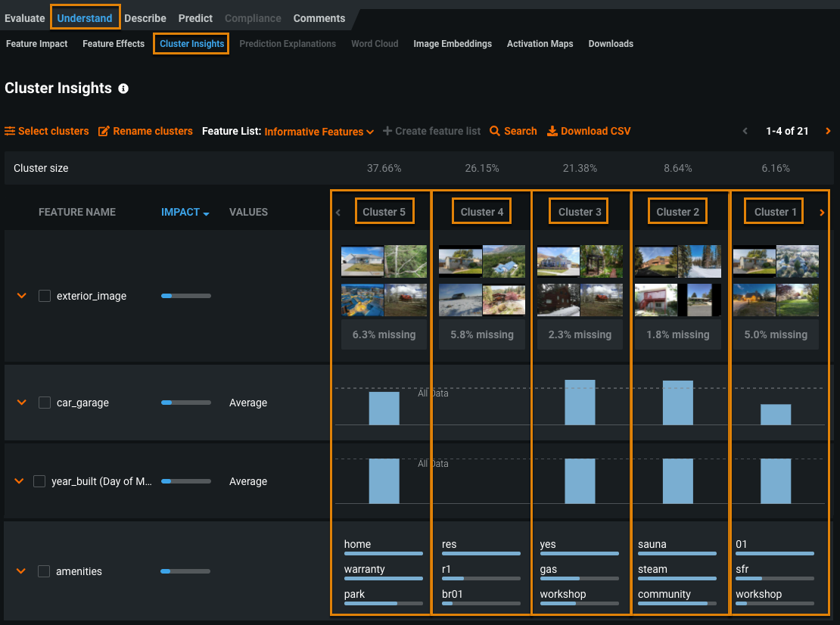Check the exterior_image feature checkbox
Image resolution: width=840 pixels, height=625 pixels.
click(45, 296)
